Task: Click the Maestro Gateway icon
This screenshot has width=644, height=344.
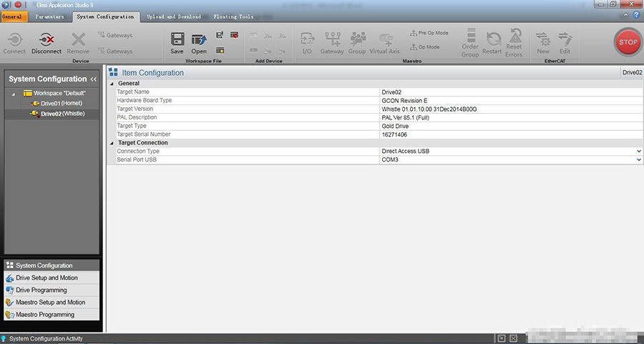Action: pos(332,41)
